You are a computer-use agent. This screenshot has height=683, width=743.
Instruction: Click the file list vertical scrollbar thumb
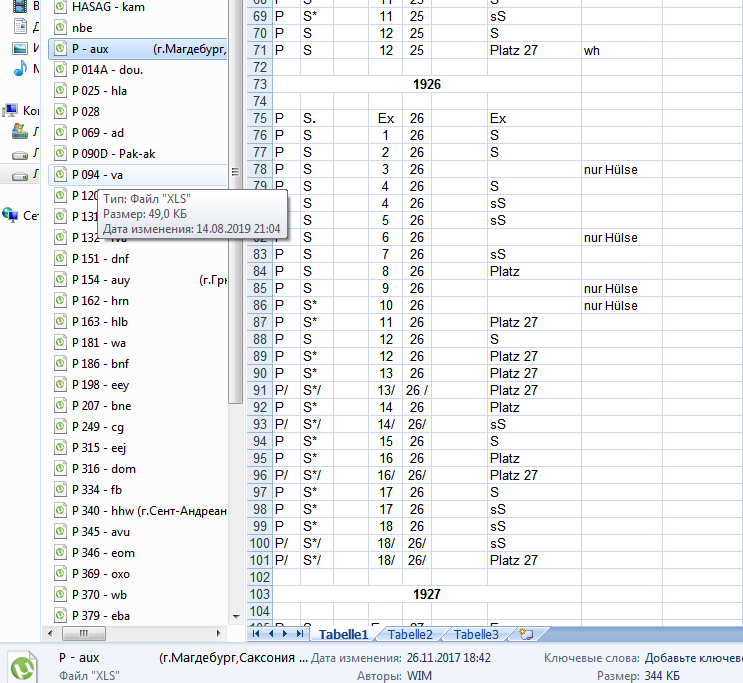click(x=235, y=170)
